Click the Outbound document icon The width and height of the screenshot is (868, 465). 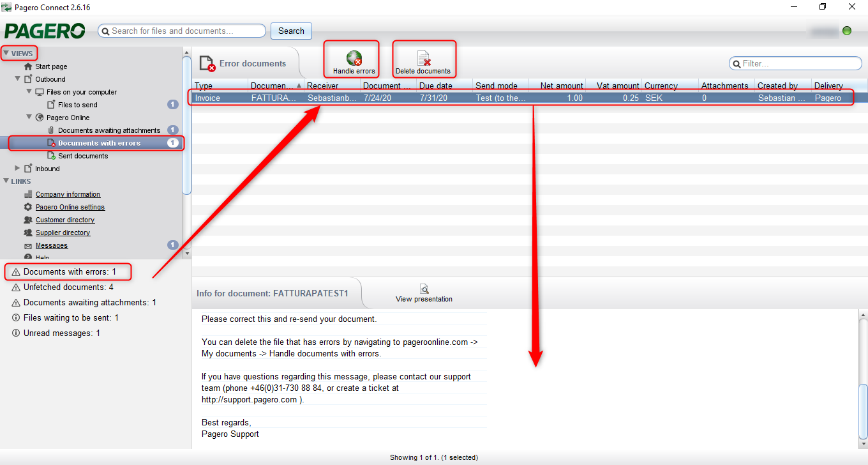tap(28, 79)
